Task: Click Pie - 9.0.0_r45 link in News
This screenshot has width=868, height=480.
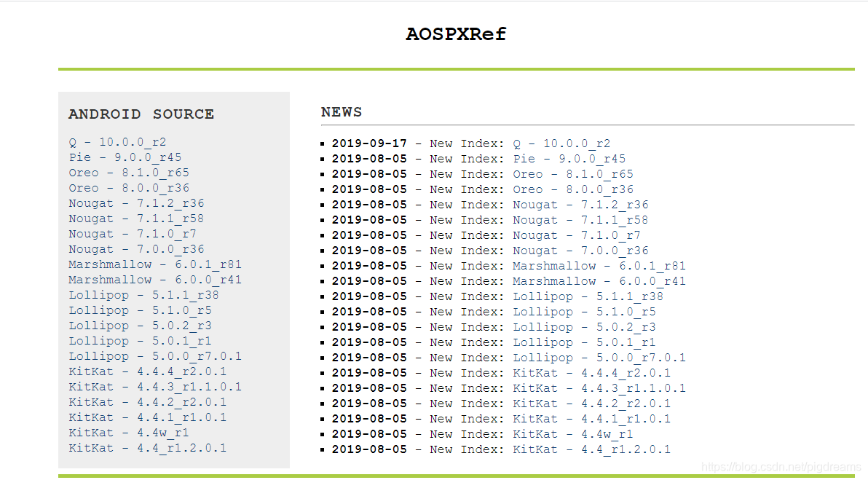Action: point(569,159)
